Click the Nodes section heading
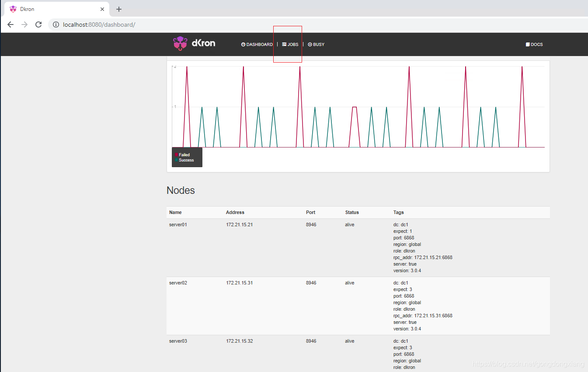Screen dimensions: 588x372 click(181, 190)
